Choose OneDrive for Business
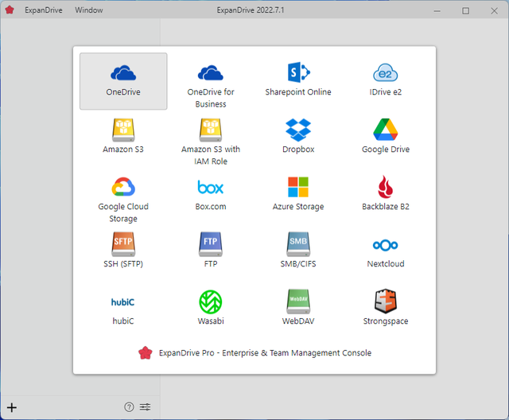 click(x=211, y=73)
